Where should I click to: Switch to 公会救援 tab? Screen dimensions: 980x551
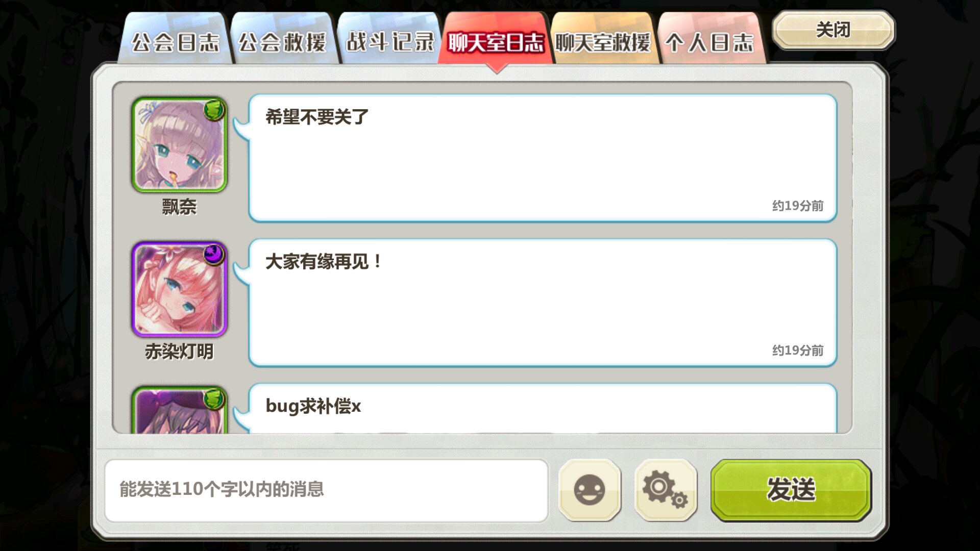click(282, 40)
